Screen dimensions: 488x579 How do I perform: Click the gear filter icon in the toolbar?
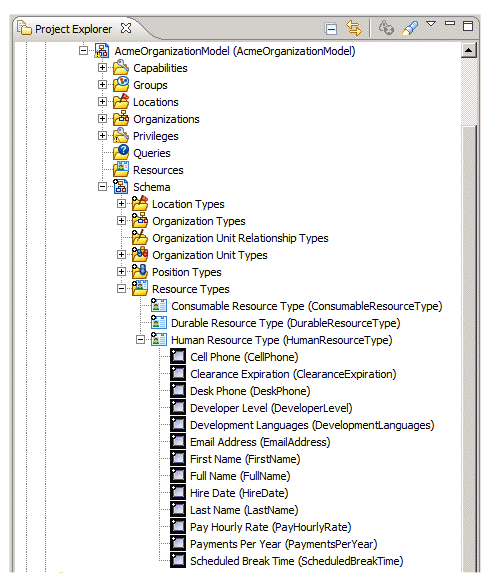pos(386,28)
